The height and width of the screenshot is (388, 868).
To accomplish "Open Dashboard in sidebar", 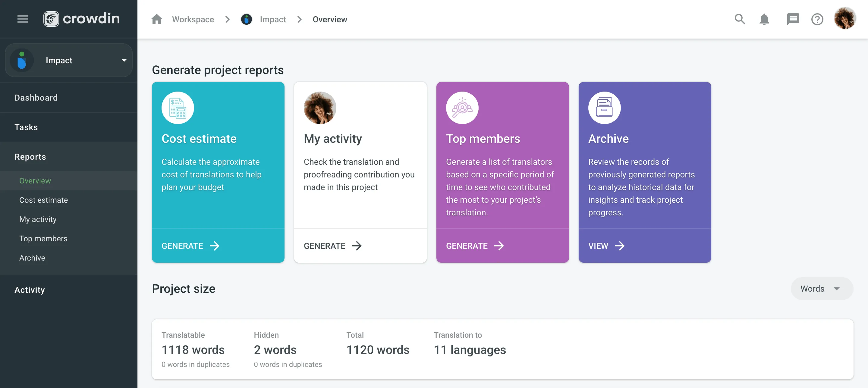I will point(69,98).
